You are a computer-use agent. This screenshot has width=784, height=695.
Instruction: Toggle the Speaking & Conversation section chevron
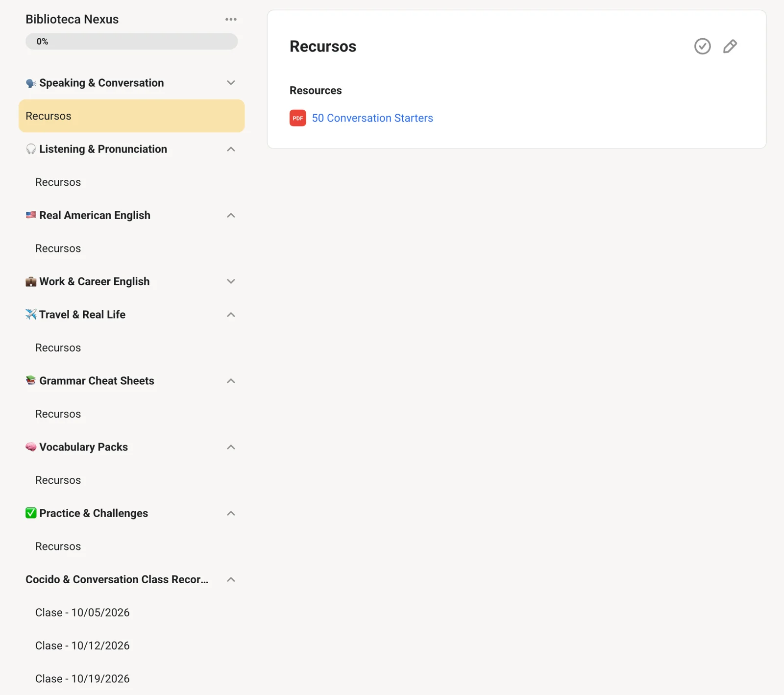click(231, 83)
